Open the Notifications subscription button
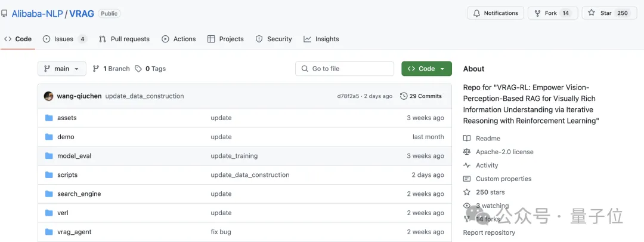 [495, 13]
